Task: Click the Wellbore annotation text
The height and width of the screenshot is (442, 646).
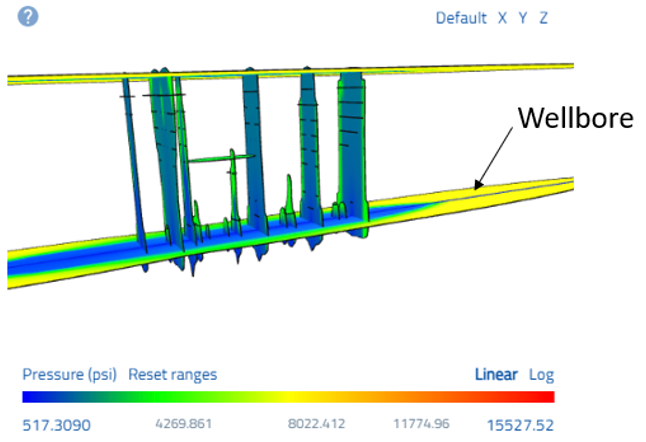Action: (574, 119)
